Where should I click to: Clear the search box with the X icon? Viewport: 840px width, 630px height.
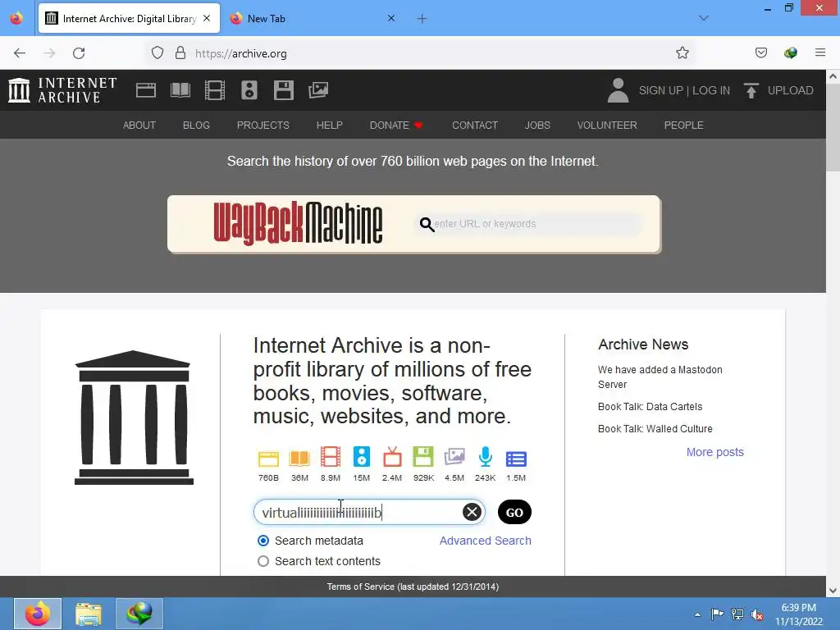point(472,512)
